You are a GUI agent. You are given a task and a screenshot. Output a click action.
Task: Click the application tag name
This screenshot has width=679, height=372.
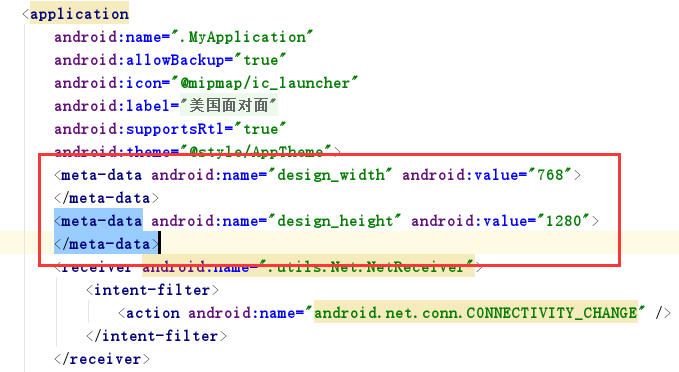pos(79,14)
